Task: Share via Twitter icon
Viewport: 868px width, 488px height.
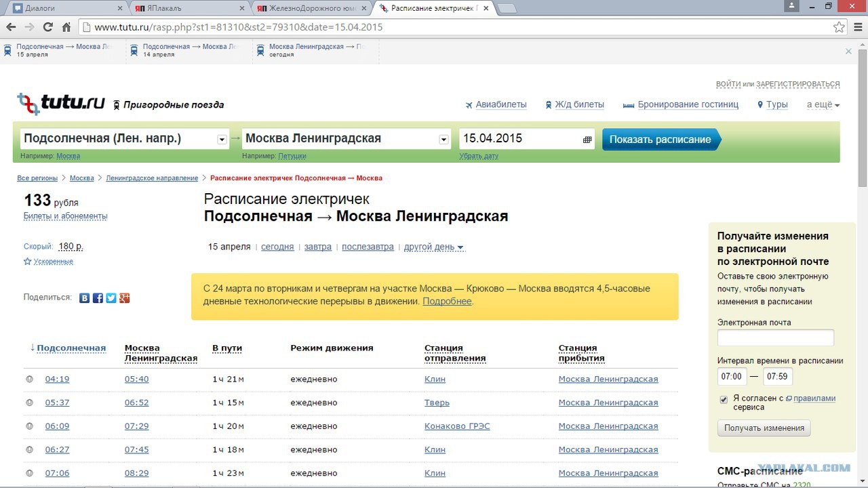Action: (111, 298)
